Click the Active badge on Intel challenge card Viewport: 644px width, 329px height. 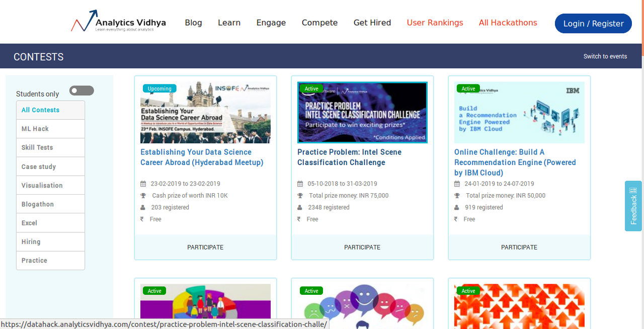coord(311,89)
